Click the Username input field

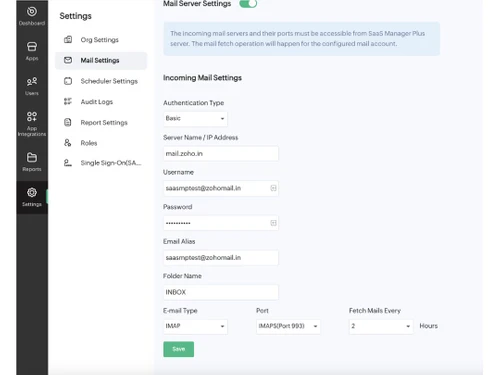click(x=221, y=188)
